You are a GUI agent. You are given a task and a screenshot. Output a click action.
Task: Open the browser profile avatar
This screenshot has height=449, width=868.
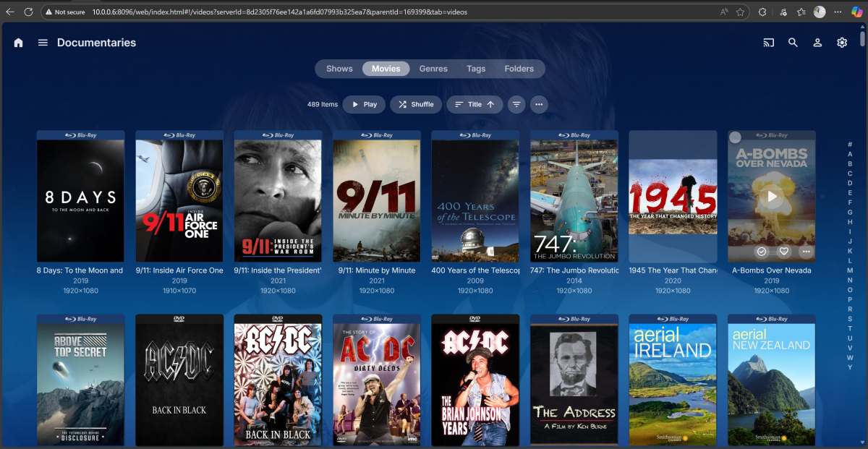pos(820,12)
